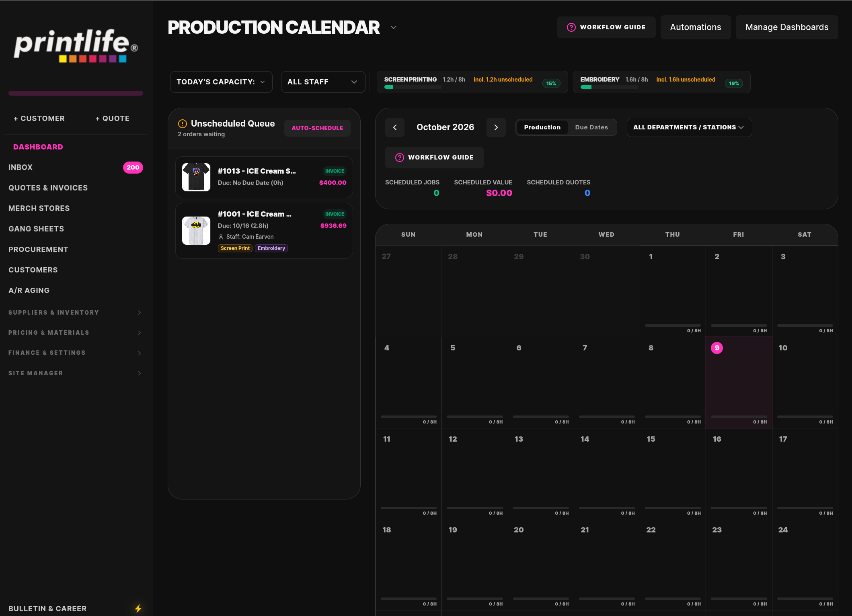Open A/R Aging page

29,291
